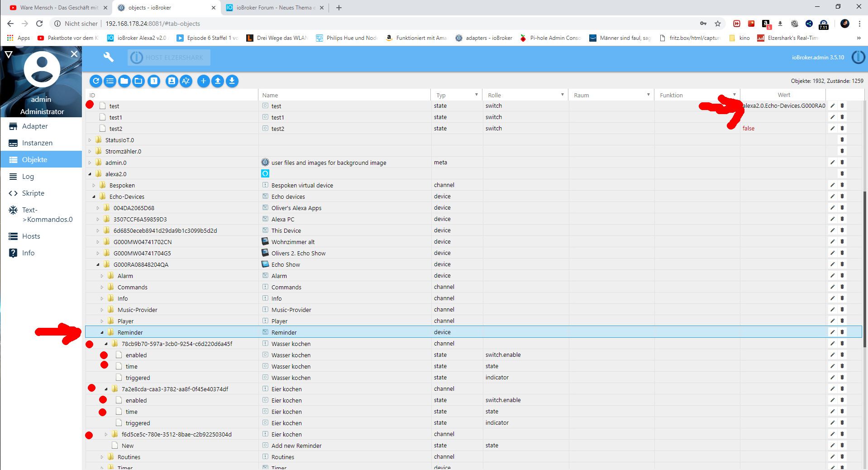Click the HOST ELZERSHARK button
This screenshot has width=868, height=470.
(170, 58)
